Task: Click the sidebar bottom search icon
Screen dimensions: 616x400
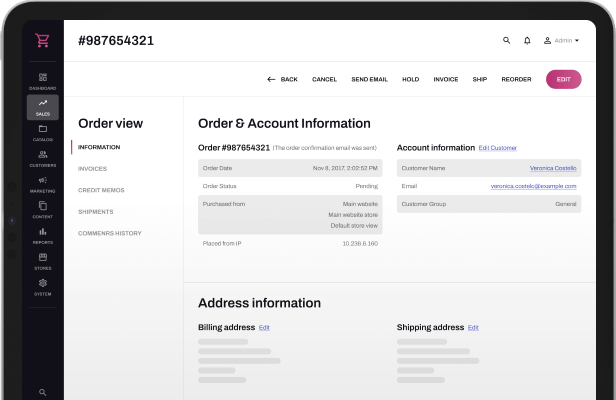Action: click(x=42, y=392)
